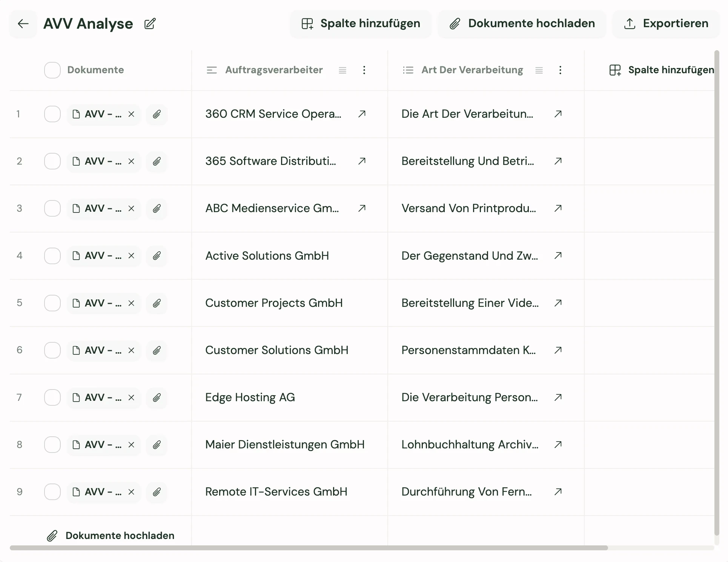
Task: Toggle the select-all checkbox next to Dokumente
Action: 52,70
